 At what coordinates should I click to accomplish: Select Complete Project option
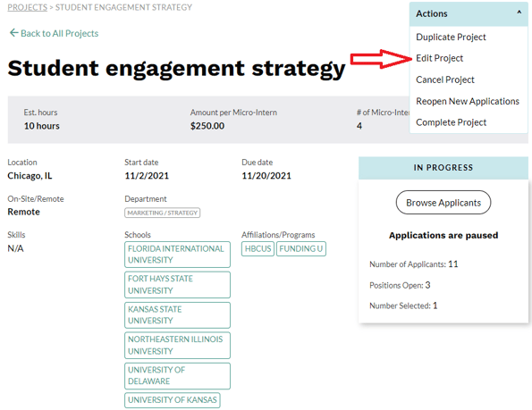pos(451,122)
